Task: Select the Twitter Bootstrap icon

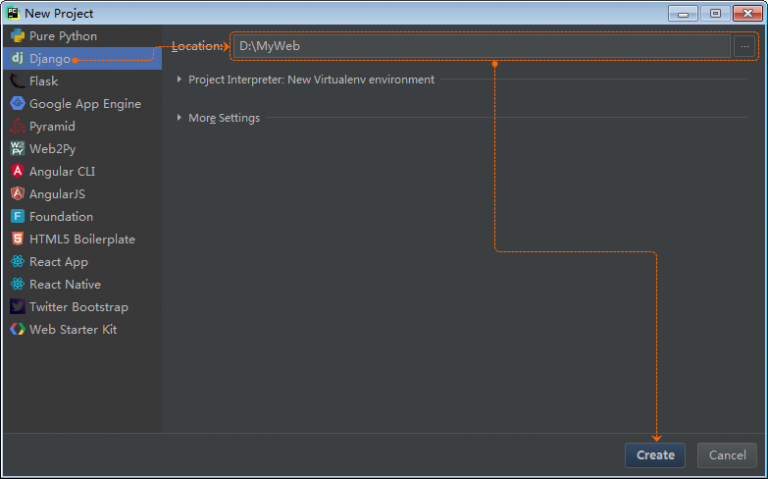Action: pyautogui.click(x=17, y=307)
